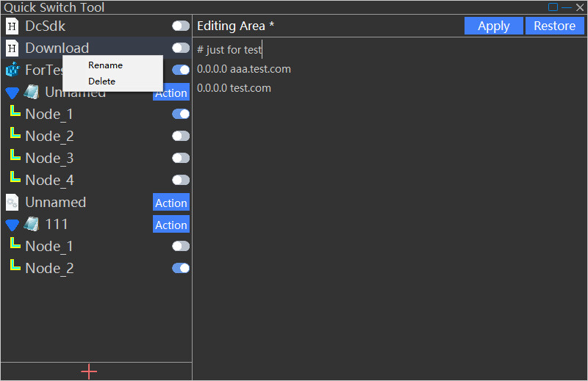Click the notebook icon beside 111

[32, 225]
